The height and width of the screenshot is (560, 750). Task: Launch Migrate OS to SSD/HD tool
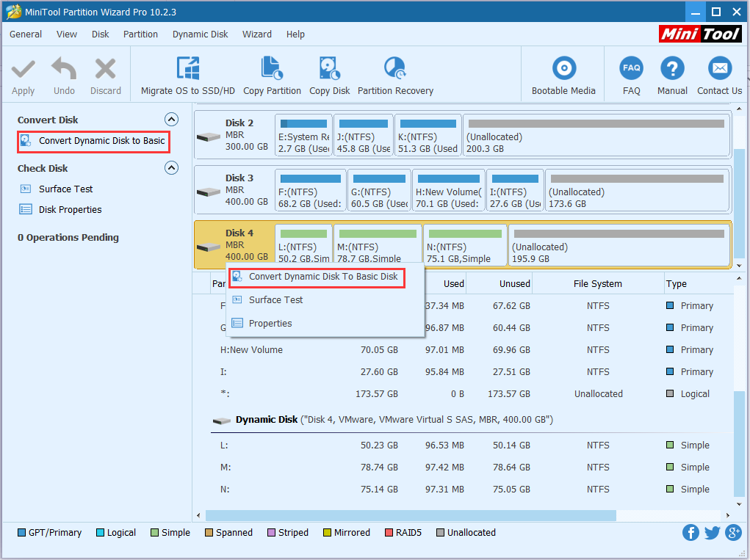[x=188, y=76]
